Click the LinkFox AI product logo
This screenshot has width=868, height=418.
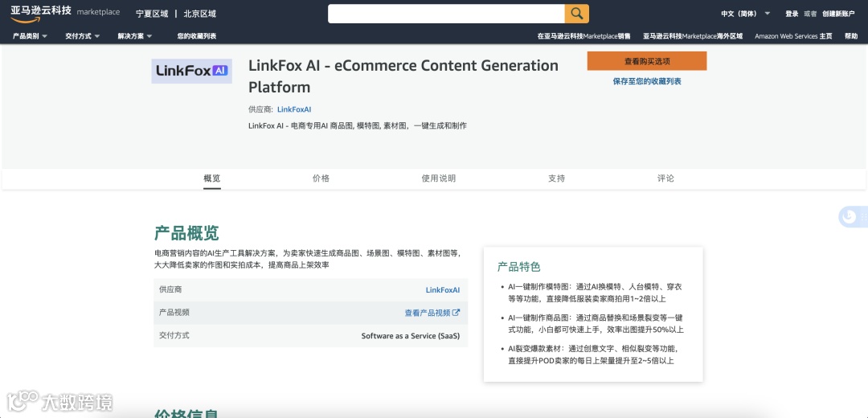pyautogui.click(x=191, y=71)
